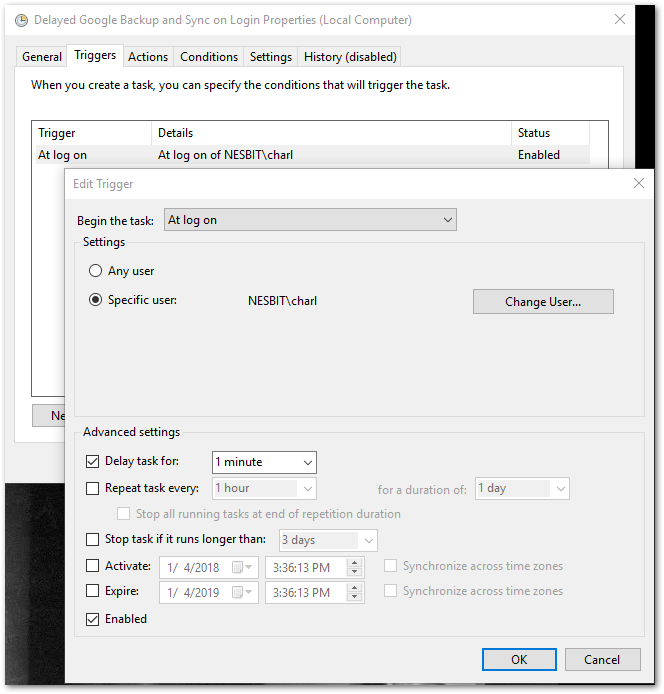Image resolution: width=664 pixels, height=694 pixels.
Task: Decrease the Activate time with down spinner
Action: [x=354, y=572]
